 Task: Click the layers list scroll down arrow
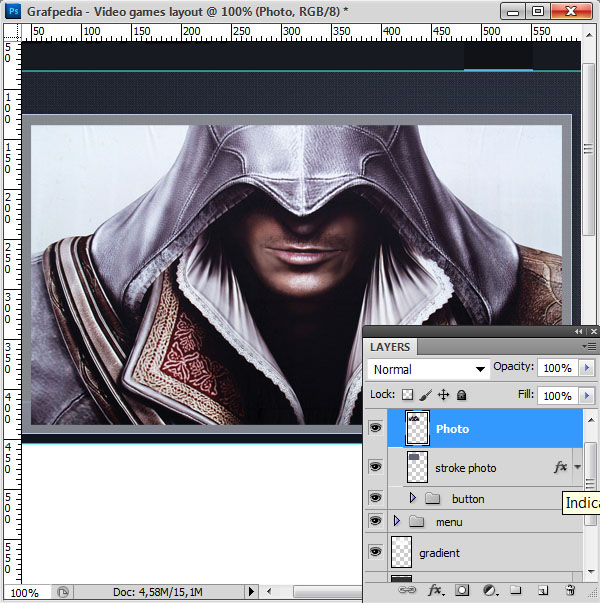click(x=591, y=572)
